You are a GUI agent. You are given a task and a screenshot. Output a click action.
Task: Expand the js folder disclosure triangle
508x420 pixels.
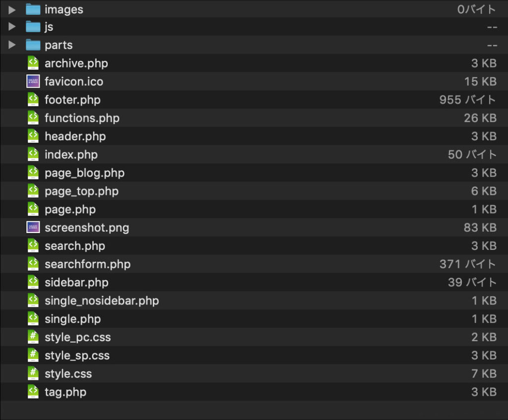pos(12,27)
